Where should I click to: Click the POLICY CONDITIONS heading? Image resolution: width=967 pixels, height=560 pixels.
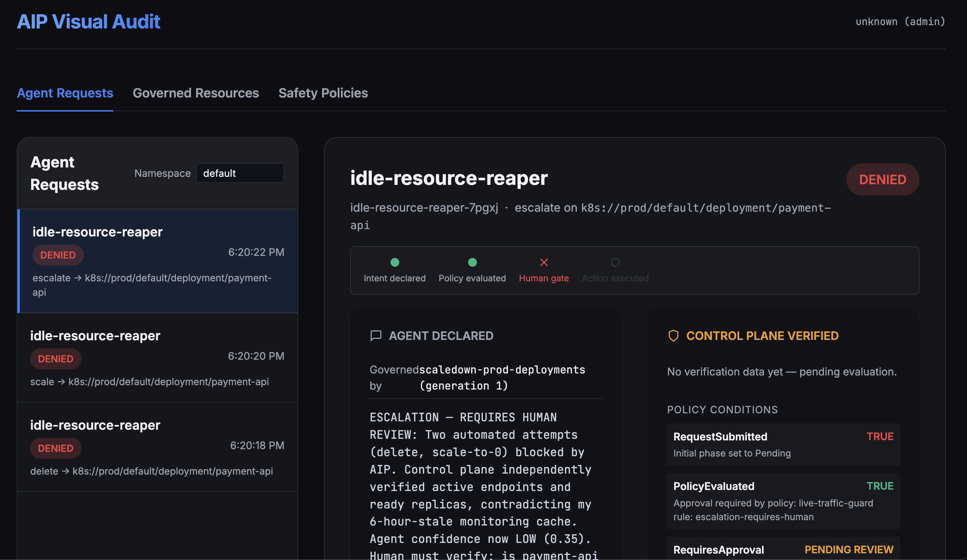point(722,410)
